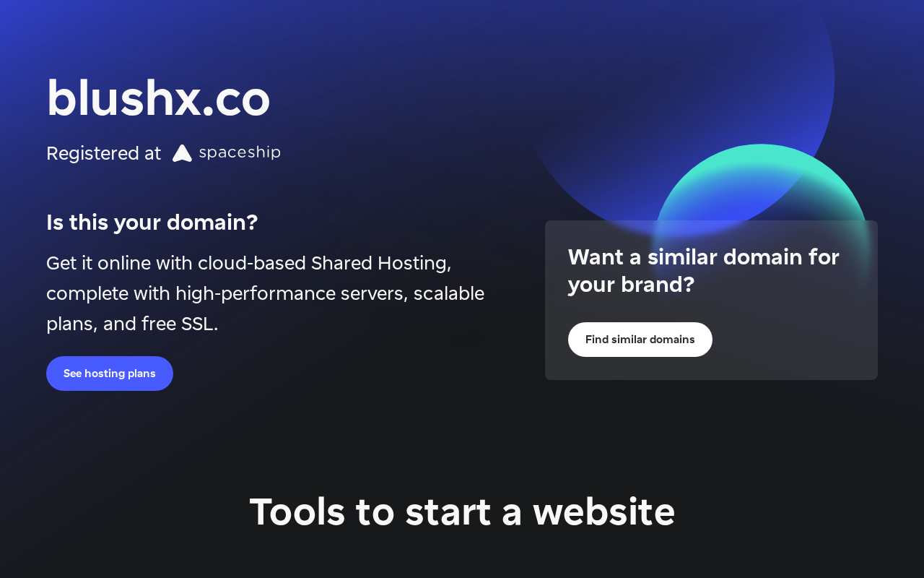Click 'your brand?' line in the card
Viewport: 924px width, 578px height.
tap(631, 285)
